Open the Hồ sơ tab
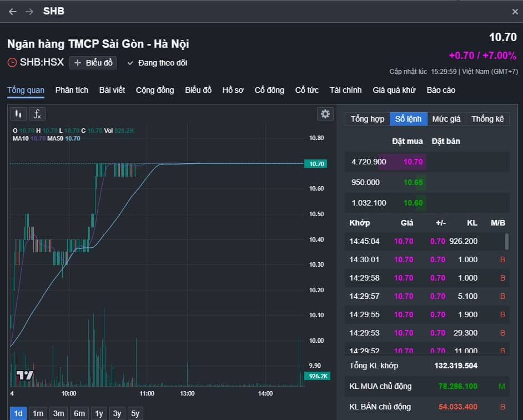Image resolution: width=523 pixels, height=420 pixels. (233, 90)
